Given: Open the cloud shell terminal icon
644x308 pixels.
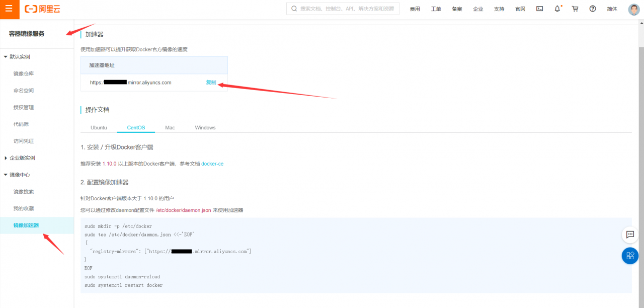Looking at the screenshot, I should [x=539, y=9].
